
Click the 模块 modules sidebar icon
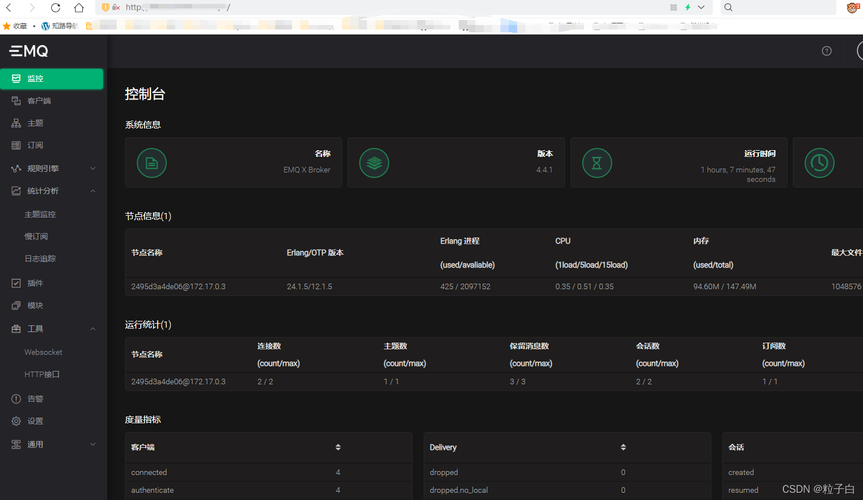click(16, 305)
